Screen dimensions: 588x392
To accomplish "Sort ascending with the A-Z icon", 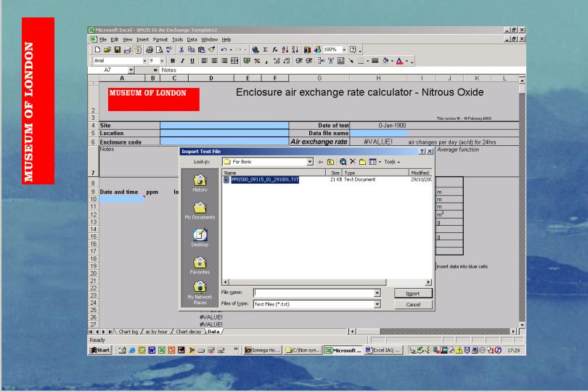I will click(x=285, y=49).
